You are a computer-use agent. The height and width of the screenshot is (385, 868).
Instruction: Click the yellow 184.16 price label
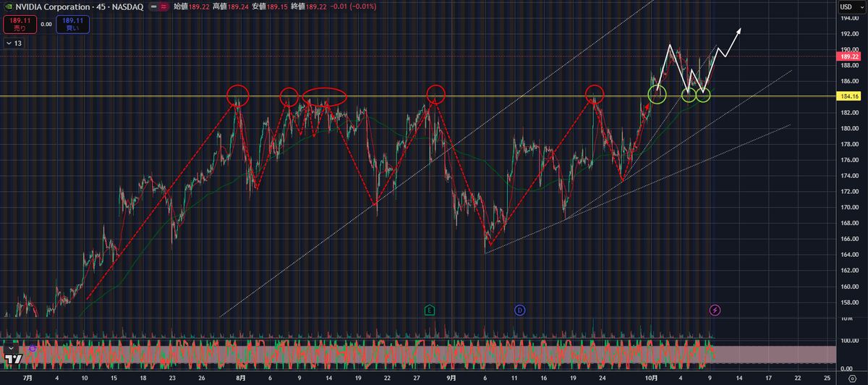click(849, 96)
